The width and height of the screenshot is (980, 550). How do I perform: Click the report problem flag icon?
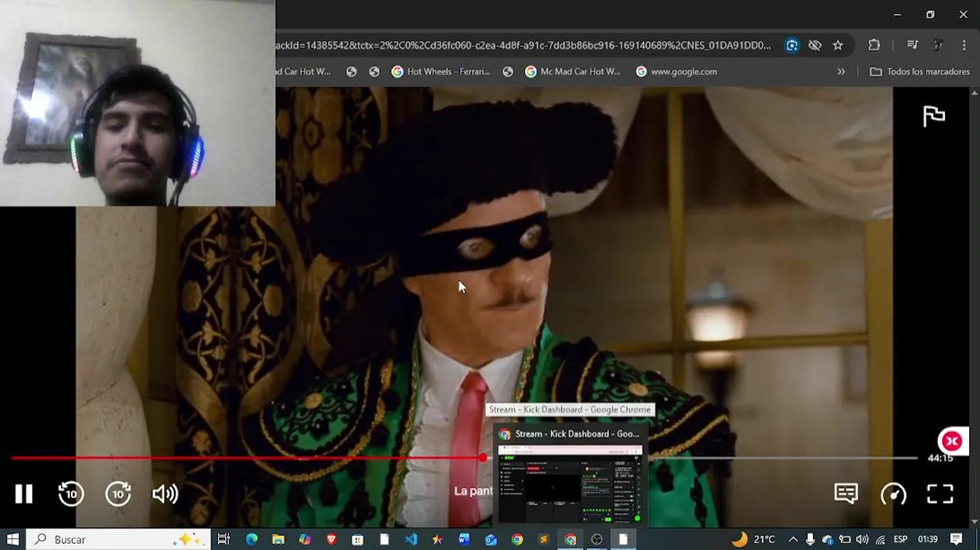click(933, 116)
